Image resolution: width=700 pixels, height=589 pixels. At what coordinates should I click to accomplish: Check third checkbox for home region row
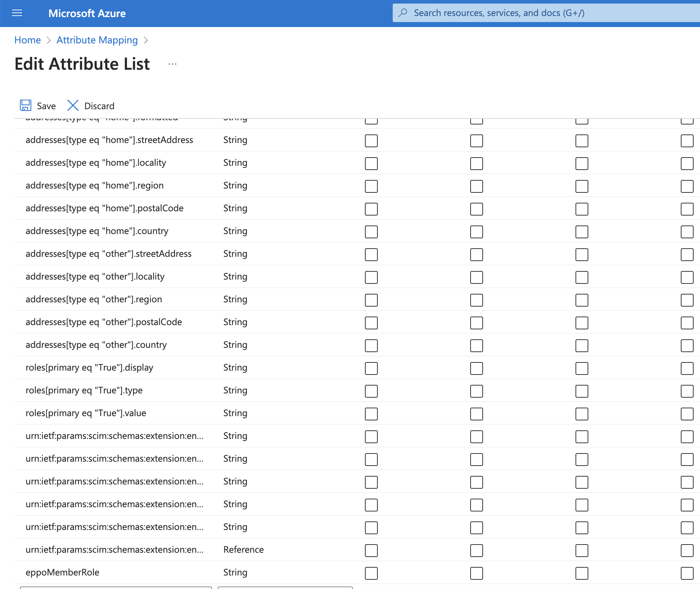582,186
